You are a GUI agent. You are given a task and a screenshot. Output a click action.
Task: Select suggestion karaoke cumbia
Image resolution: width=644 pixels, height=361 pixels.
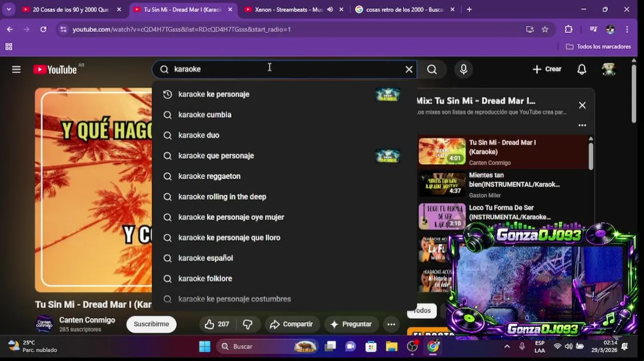(x=284, y=115)
